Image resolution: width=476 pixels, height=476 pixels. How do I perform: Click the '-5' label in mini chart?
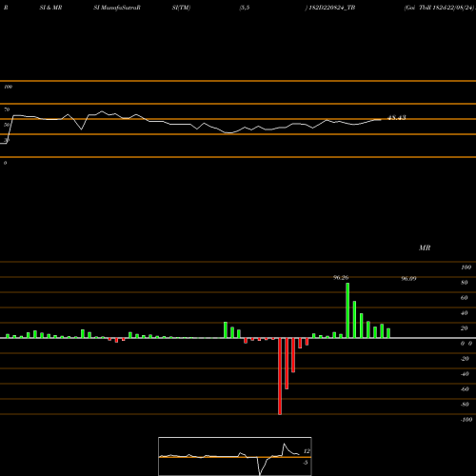(x=305, y=463)
